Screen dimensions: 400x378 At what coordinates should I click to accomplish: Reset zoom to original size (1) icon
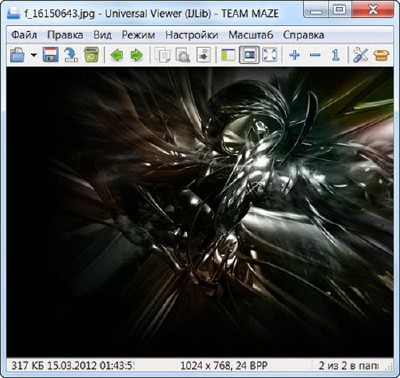pos(335,55)
